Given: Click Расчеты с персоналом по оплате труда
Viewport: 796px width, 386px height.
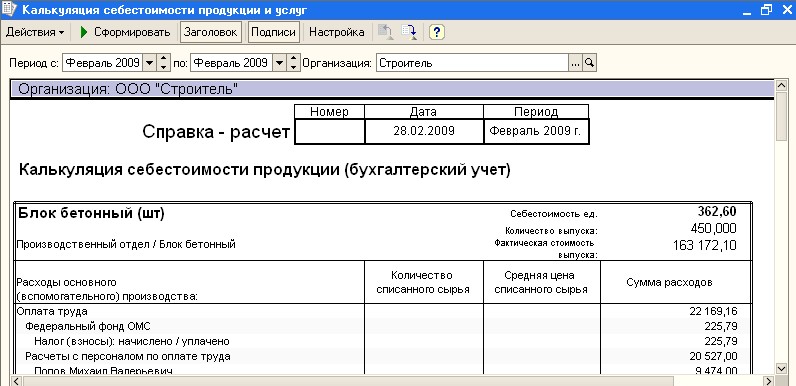Looking at the screenshot, I should pyautogui.click(x=128, y=356).
